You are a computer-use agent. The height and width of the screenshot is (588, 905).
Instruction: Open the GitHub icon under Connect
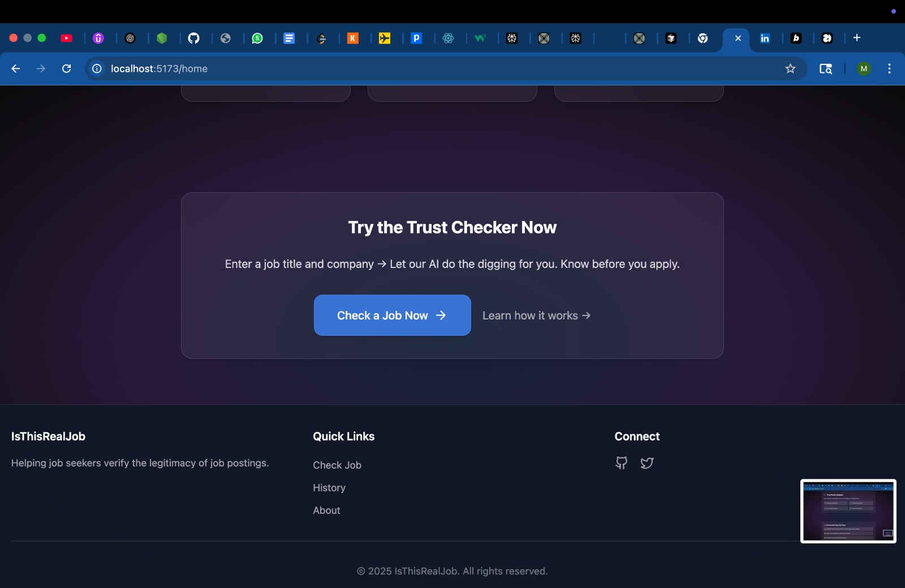point(621,463)
